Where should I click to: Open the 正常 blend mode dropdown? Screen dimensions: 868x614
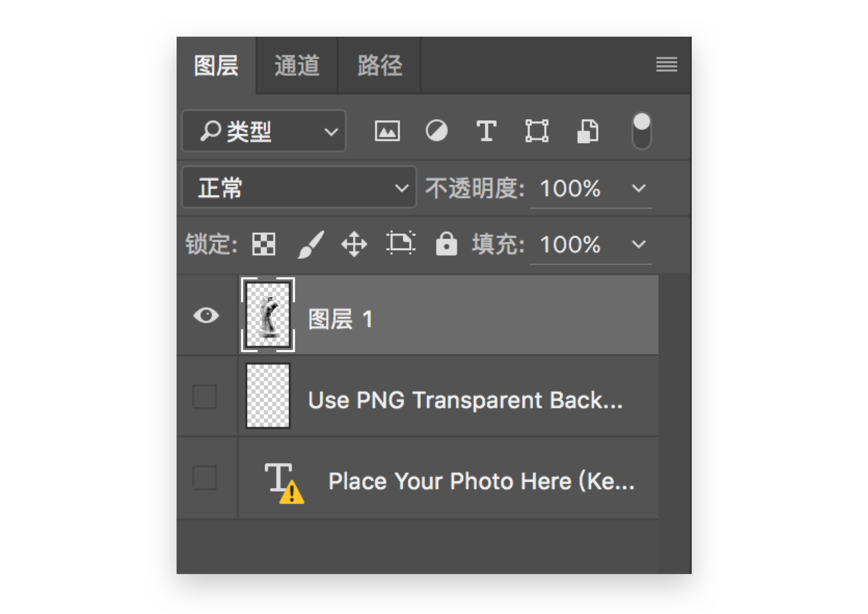click(x=299, y=188)
